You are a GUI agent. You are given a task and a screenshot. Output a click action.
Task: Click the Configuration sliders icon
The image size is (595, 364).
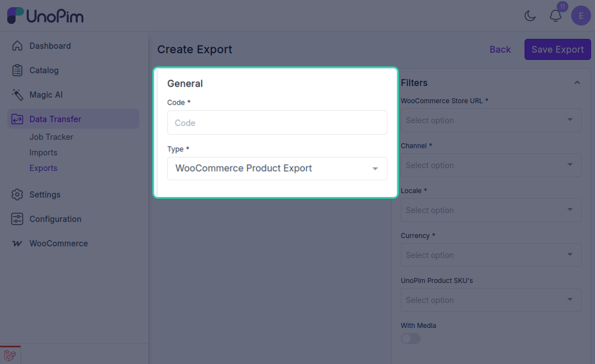pyautogui.click(x=17, y=219)
